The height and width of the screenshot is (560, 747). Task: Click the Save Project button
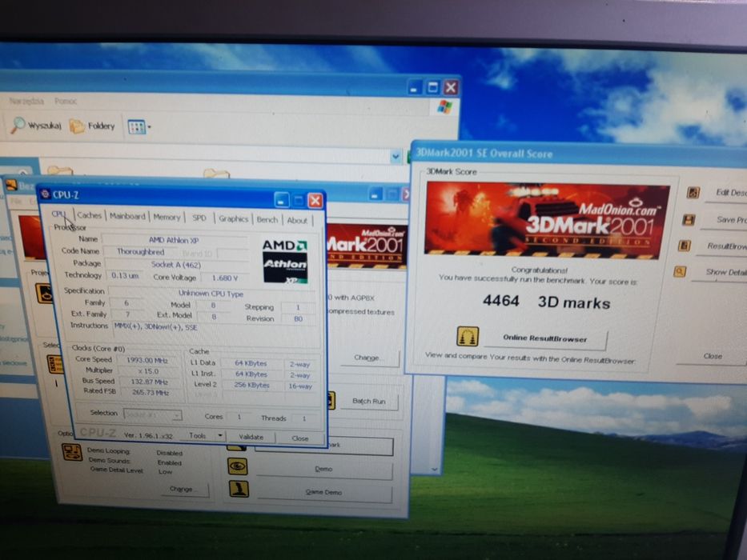click(x=724, y=220)
